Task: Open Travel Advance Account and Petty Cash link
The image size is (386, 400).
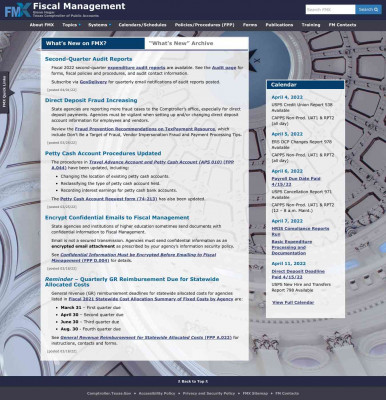Action: click(143, 165)
